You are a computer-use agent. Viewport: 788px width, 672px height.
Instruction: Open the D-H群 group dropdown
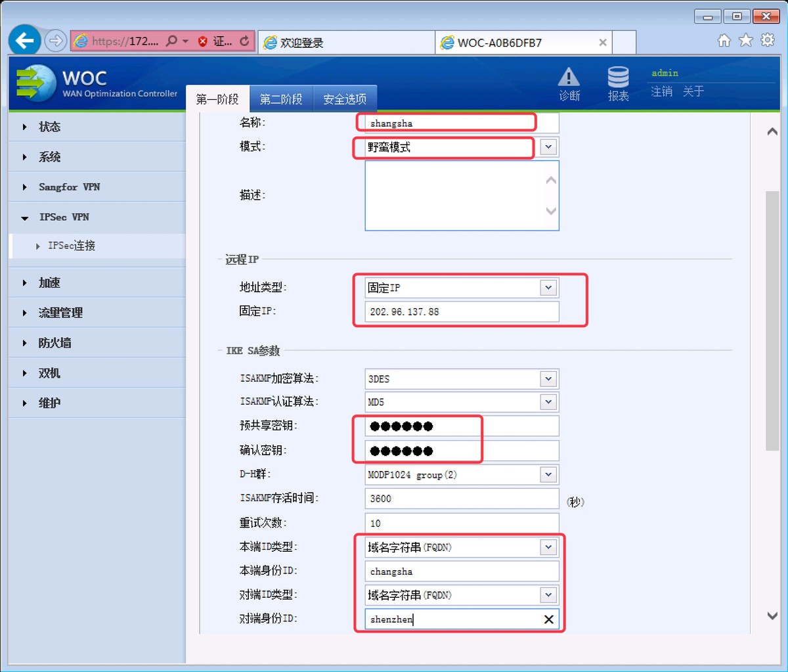point(548,474)
